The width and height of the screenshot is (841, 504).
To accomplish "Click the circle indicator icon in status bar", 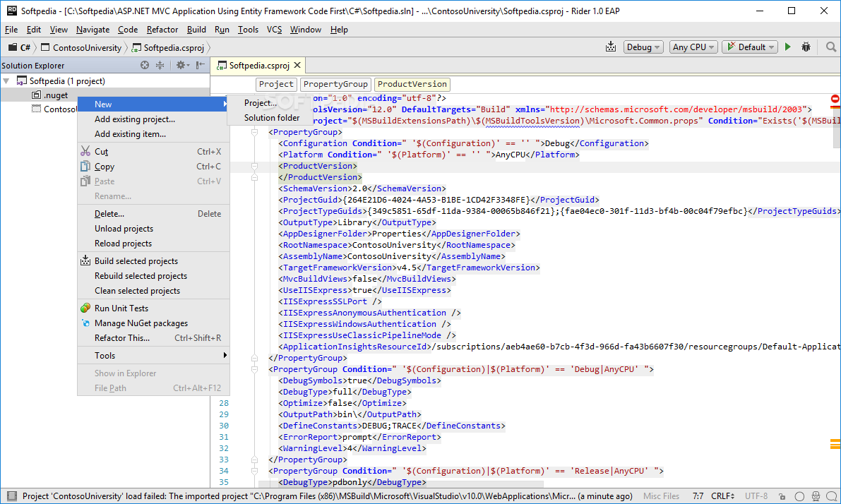I will [x=799, y=496].
